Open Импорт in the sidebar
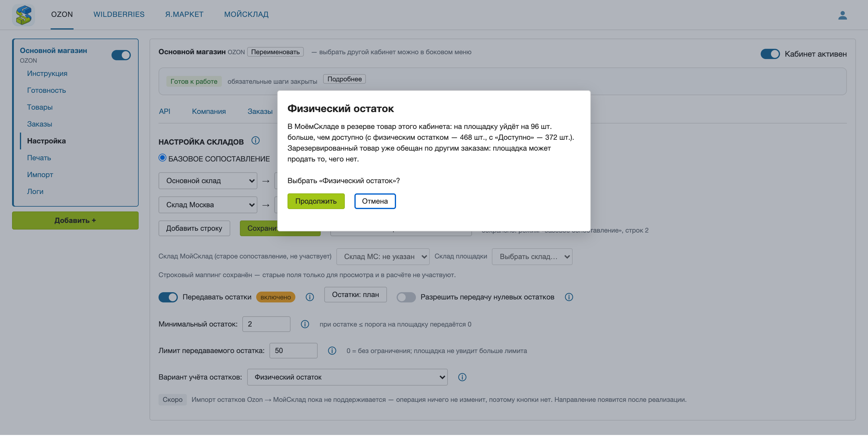 pos(40,174)
